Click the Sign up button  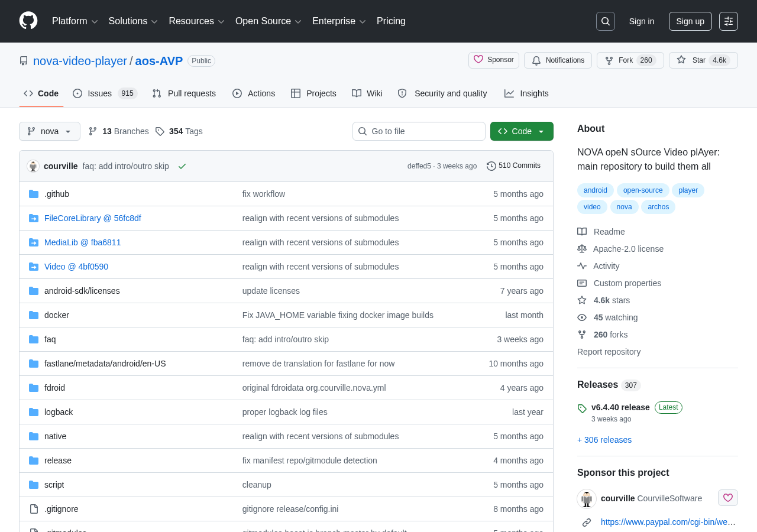pyautogui.click(x=690, y=21)
